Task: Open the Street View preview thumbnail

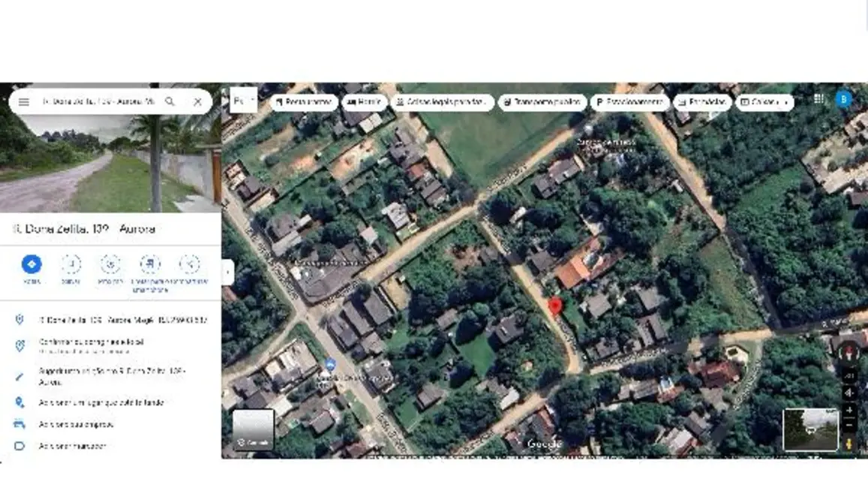Action: pos(810,429)
